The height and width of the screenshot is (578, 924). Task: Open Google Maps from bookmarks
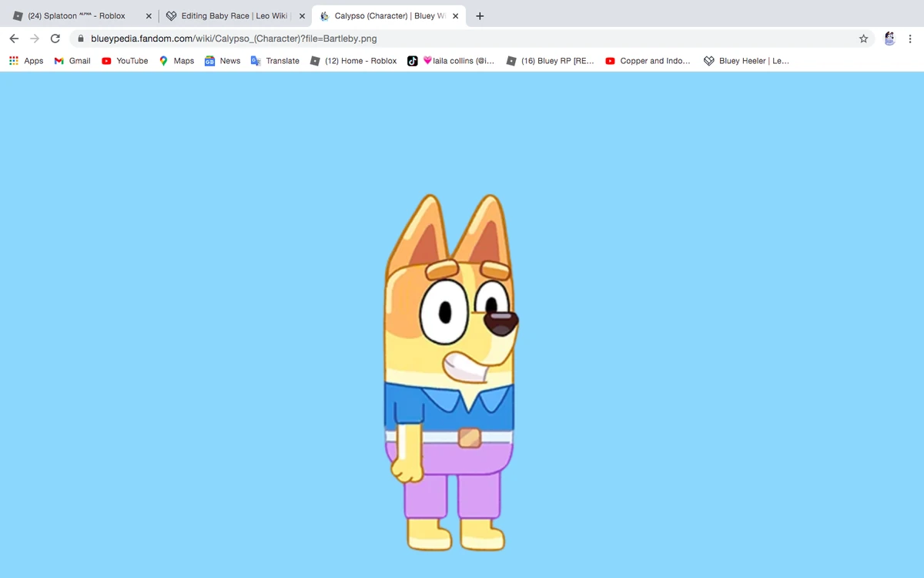click(176, 60)
